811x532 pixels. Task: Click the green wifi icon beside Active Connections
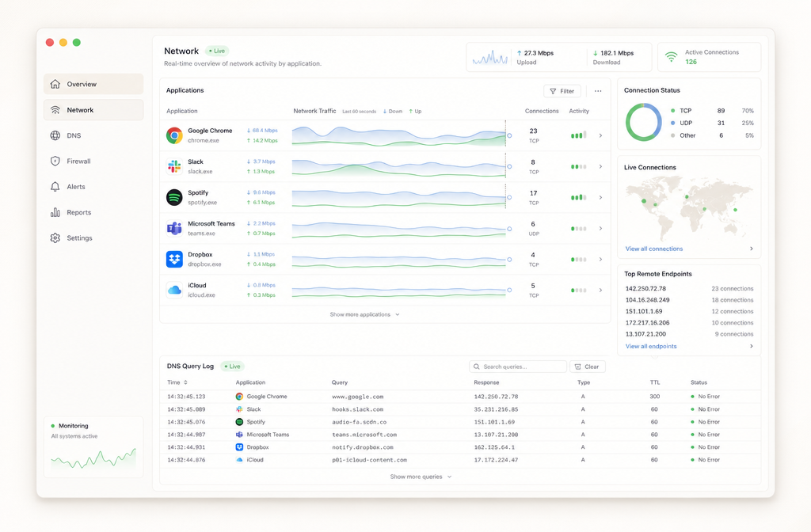pyautogui.click(x=672, y=57)
